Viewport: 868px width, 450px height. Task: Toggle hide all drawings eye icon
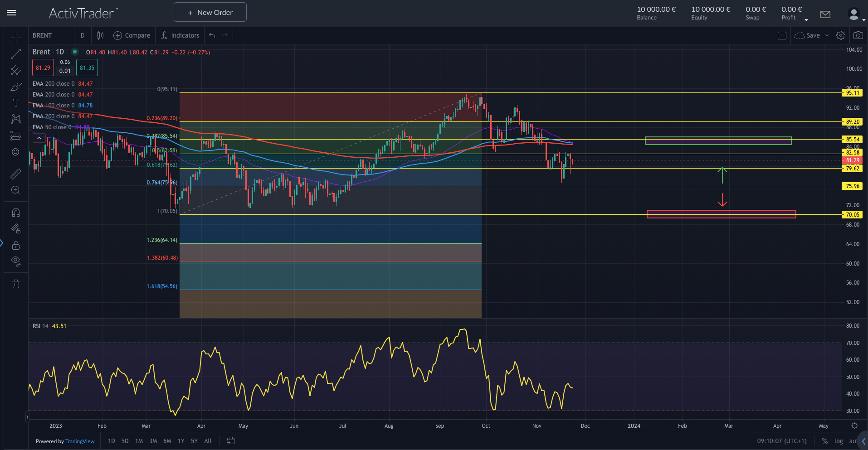pyautogui.click(x=16, y=261)
